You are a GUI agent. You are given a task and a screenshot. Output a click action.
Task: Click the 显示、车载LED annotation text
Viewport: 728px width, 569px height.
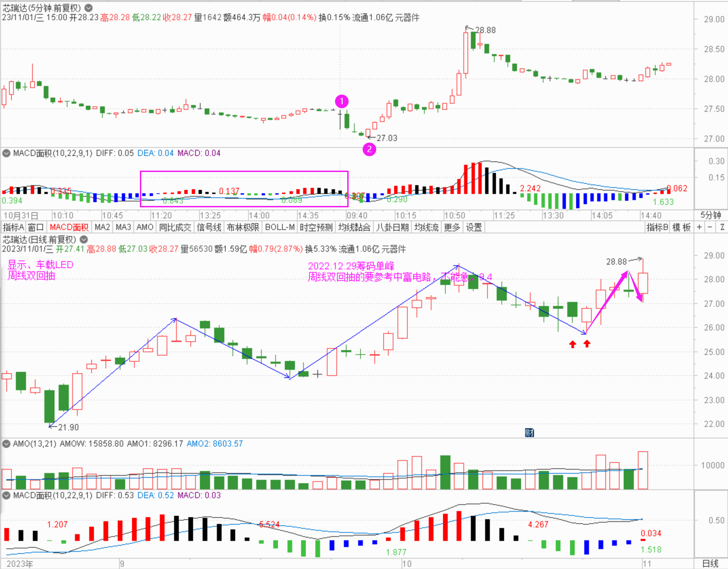tap(40, 265)
